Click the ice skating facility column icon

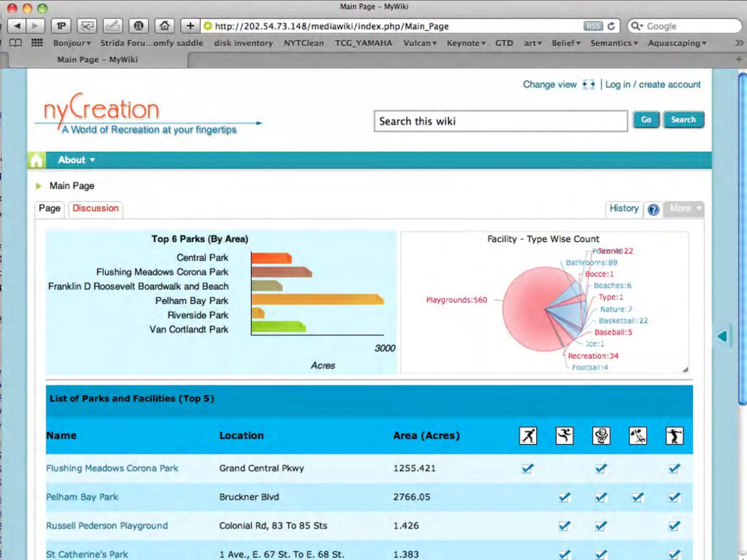[528, 436]
